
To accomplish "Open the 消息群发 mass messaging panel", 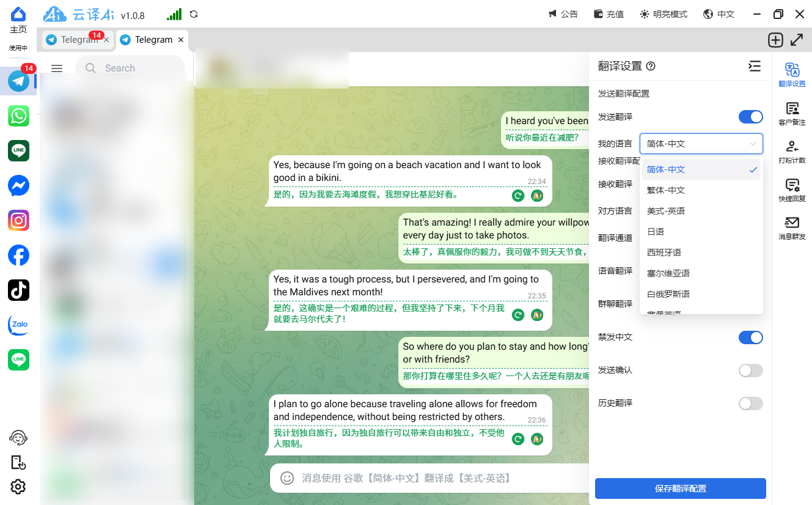I will [x=792, y=227].
